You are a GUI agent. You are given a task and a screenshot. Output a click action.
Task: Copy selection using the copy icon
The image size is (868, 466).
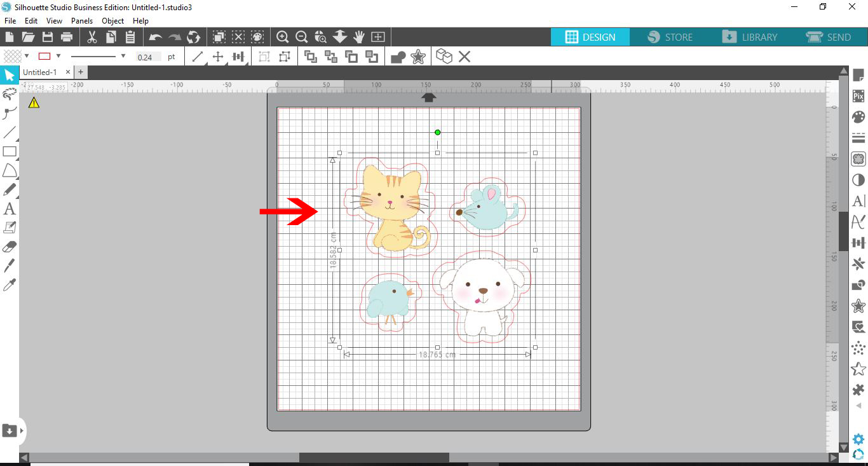pos(111,37)
